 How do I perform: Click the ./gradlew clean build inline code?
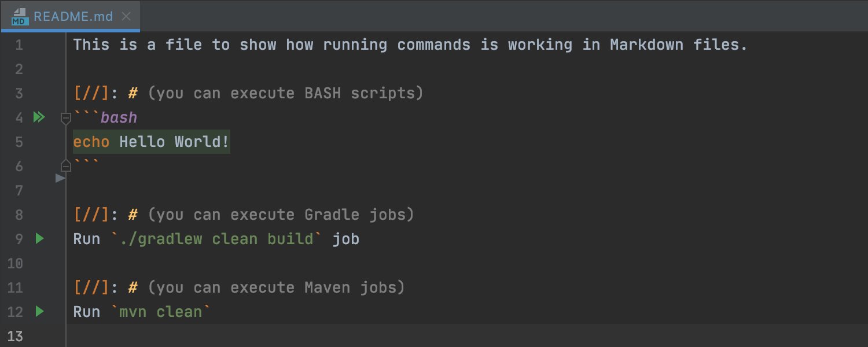(216, 239)
